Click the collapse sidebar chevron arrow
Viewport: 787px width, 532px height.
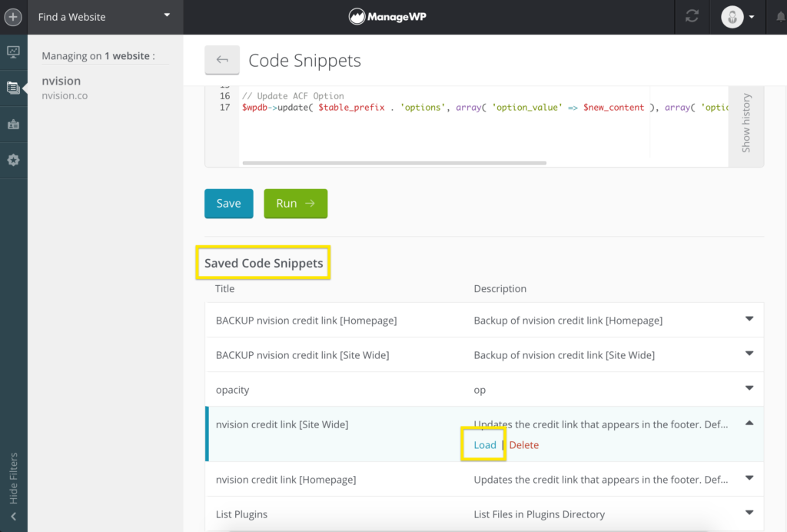(14, 517)
